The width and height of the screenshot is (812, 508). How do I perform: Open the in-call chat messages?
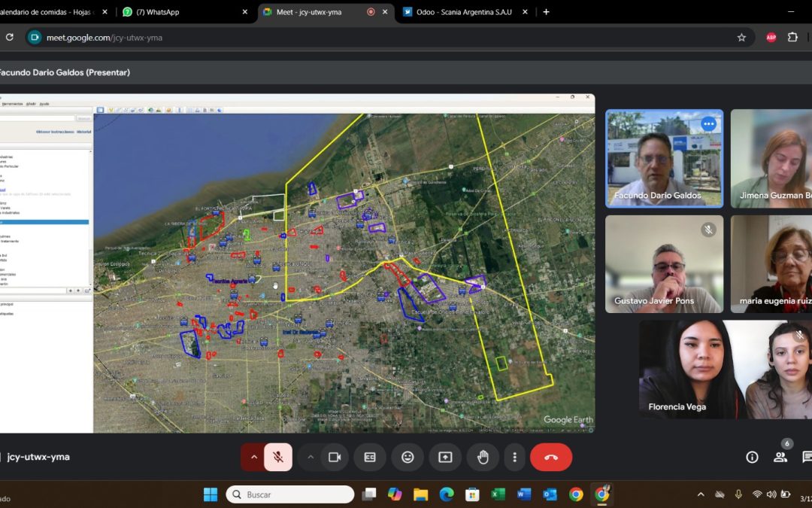807,458
